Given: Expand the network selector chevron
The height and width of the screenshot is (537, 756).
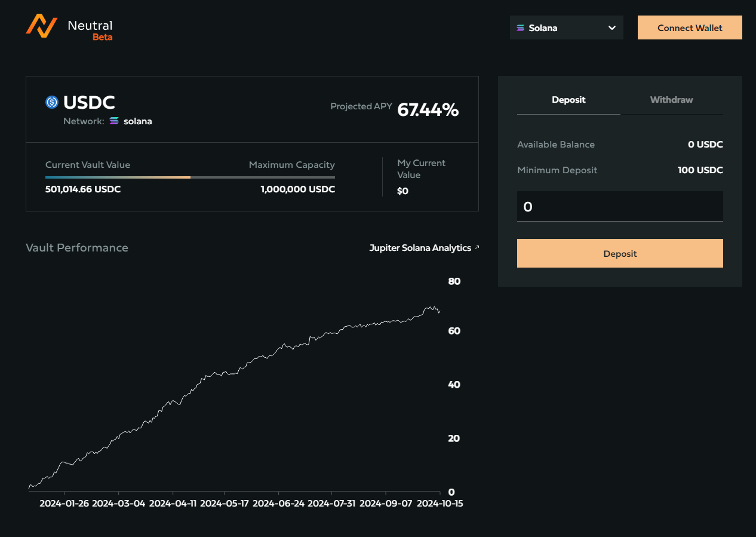Looking at the screenshot, I should click(611, 28).
